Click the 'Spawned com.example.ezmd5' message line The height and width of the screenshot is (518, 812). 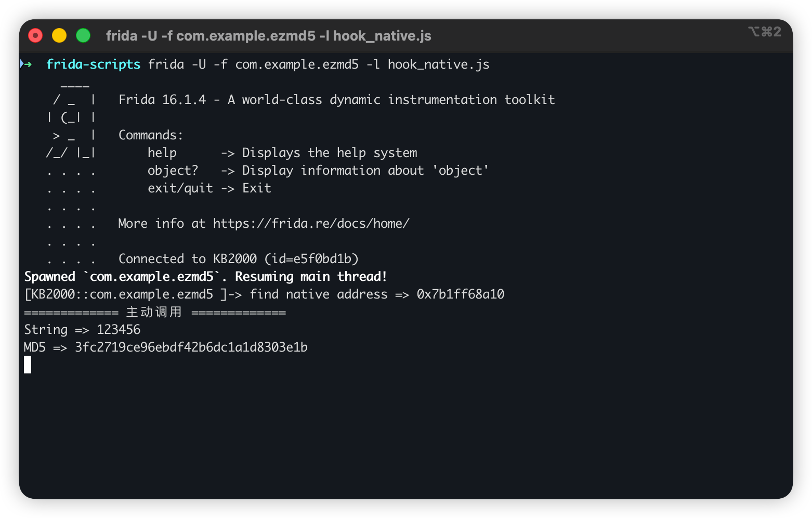[205, 277]
